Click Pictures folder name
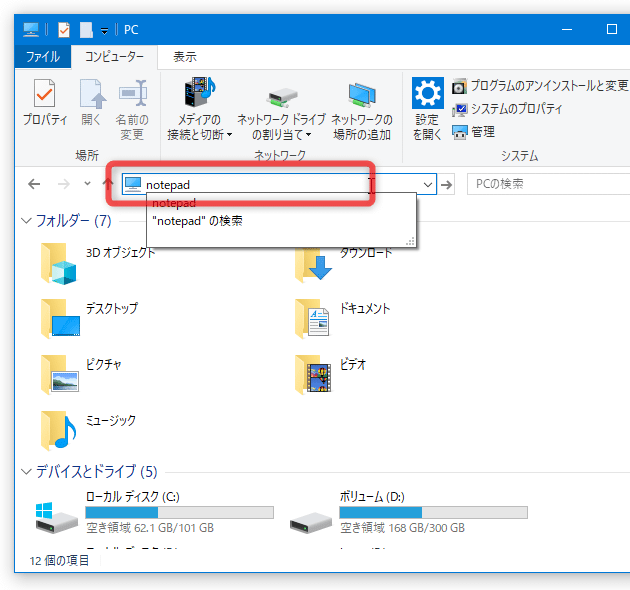The width and height of the screenshot is (630, 590). pos(103,364)
